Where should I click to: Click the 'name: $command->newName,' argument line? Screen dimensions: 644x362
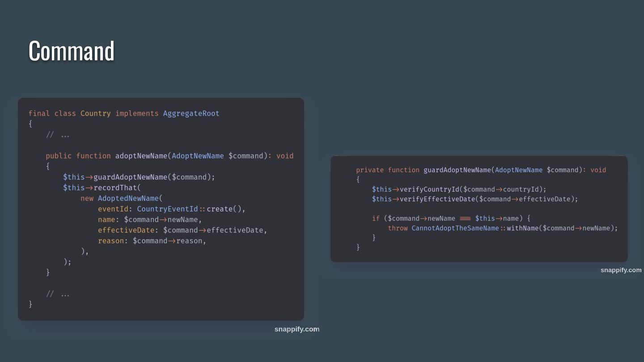click(x=150, y=219)
